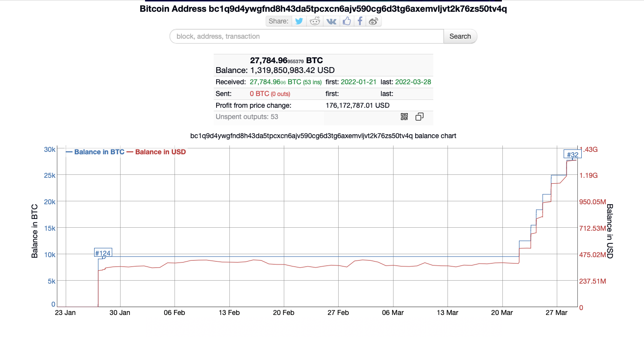Toggle the Balance in USD legend entry

coord(156,152)
